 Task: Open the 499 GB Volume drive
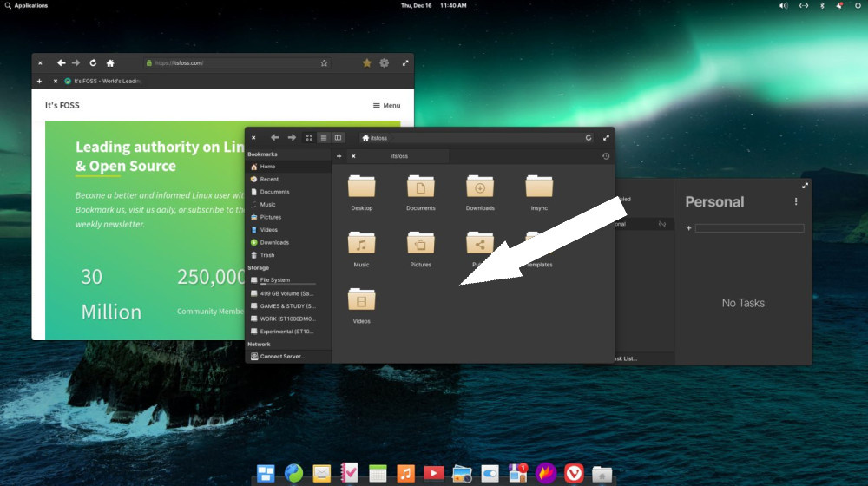(288, 293)
